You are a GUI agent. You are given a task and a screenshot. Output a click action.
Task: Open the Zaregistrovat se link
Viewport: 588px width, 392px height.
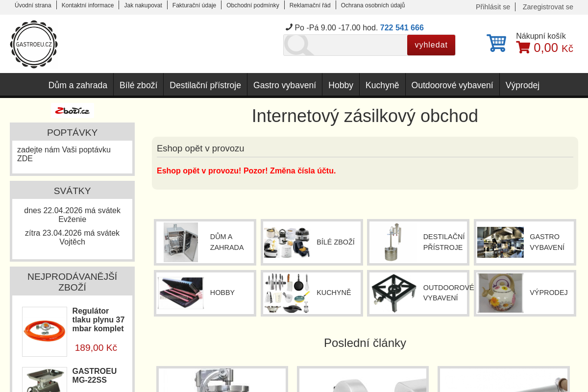[x=547, y=7]
